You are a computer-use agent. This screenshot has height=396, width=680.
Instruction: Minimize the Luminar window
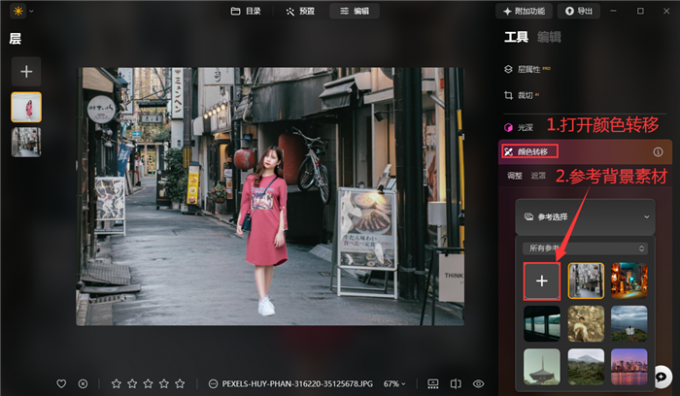pyautogui.click(x=613, y=11)
